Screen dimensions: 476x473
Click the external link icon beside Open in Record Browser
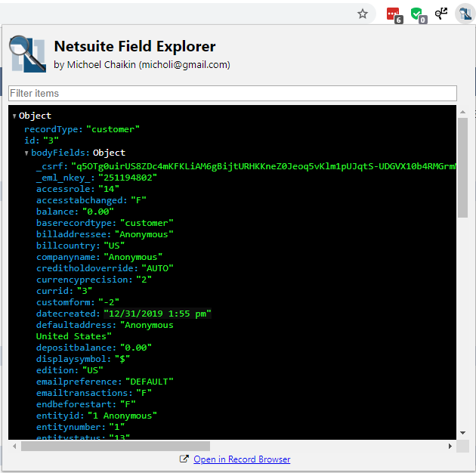pyautogui.click(x=184, y=459)
